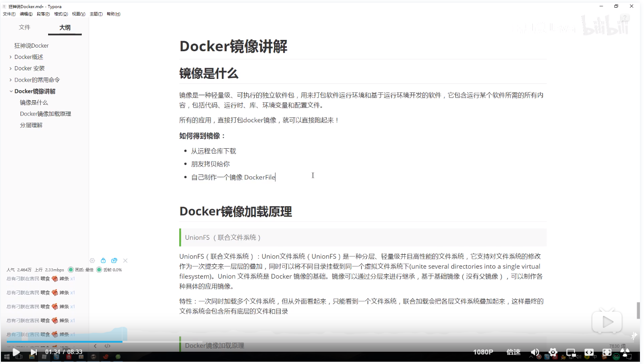Jump to Docker镜像加载原理 outline entry
Image resolution: width=644 pixels, height=364 pixels.
pos(45,114)
